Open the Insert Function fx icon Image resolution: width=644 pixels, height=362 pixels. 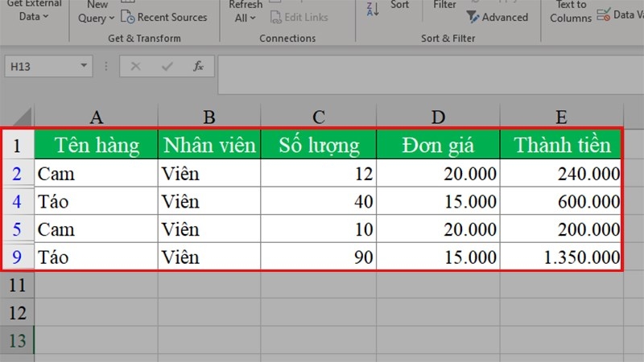pyautogui.click(x=198, y=66)
